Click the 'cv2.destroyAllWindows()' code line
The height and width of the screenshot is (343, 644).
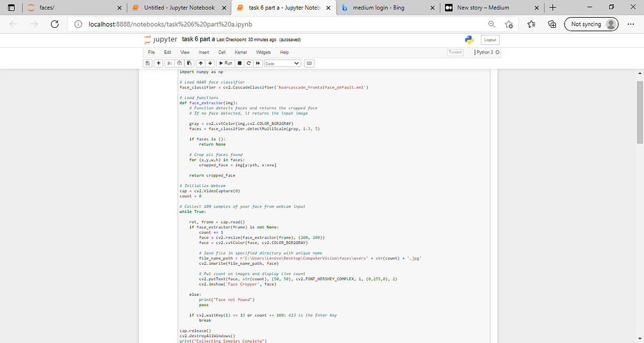tap(207, 336)
